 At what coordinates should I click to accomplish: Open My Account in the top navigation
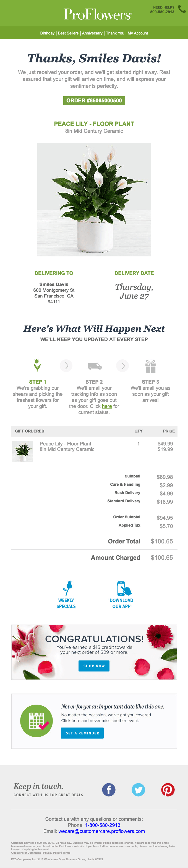coord(138,33)
